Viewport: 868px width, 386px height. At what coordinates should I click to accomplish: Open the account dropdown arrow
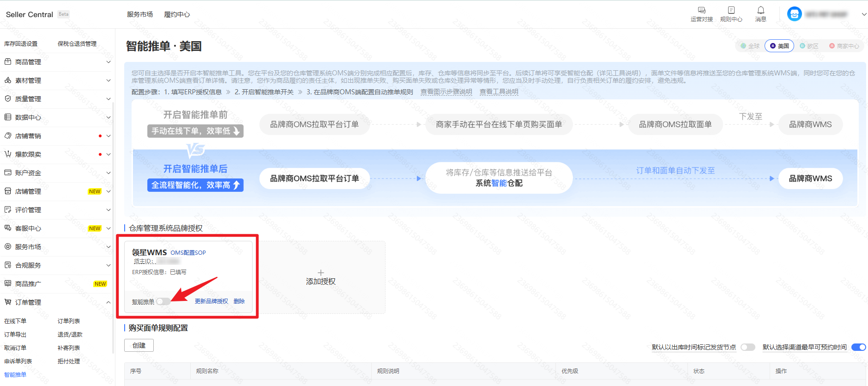(x=864, y=14)
